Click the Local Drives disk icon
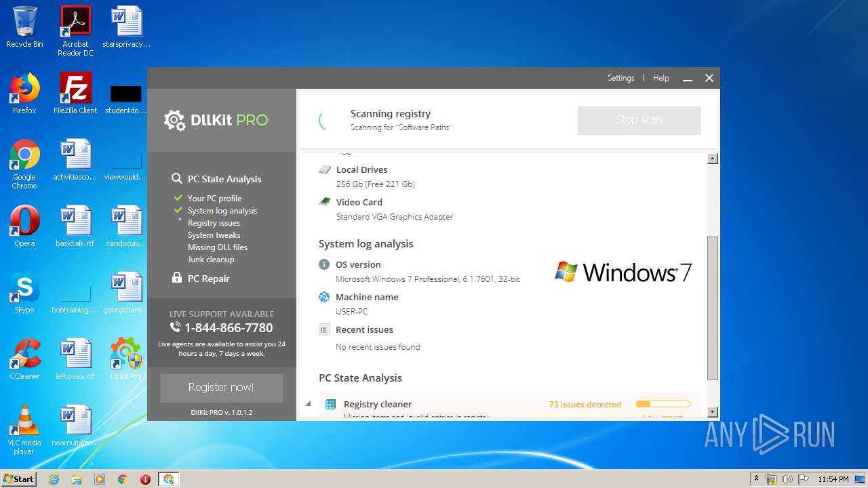Image resolution: width=868 pixels, height=488 pixels. coord(325,169)
